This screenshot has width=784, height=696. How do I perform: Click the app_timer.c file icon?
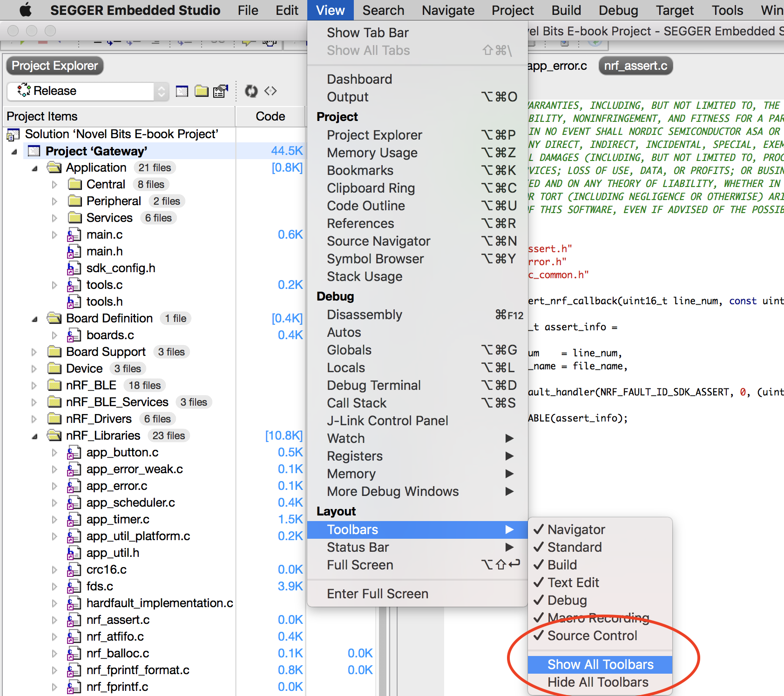tap(74, 520)
